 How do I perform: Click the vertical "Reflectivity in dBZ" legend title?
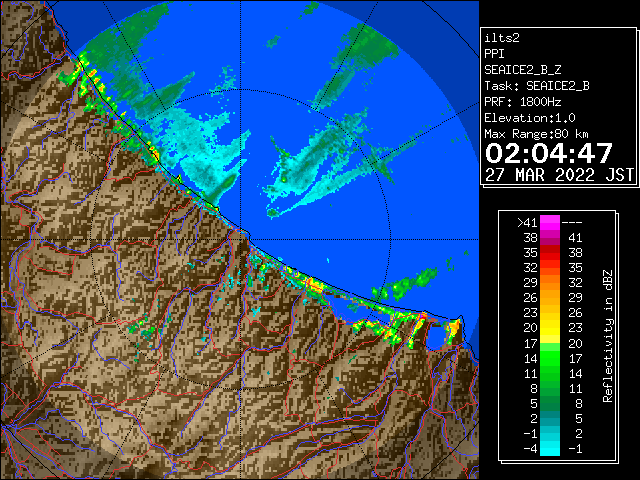[608, 336]
